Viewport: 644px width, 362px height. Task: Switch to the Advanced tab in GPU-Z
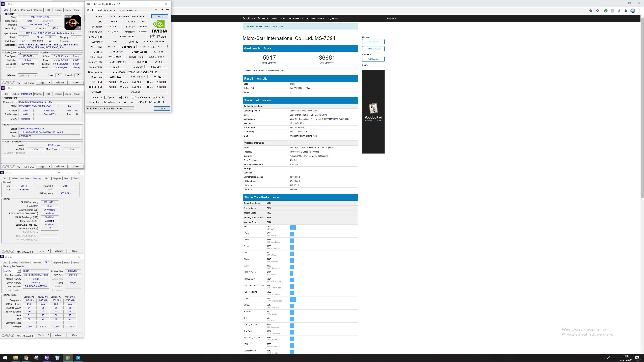(119, 10)
